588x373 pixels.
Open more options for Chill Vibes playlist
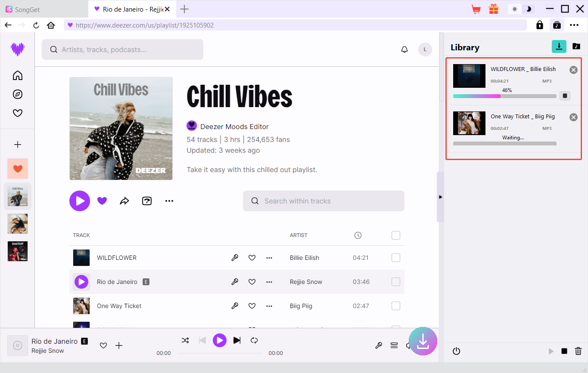point(169,201)
